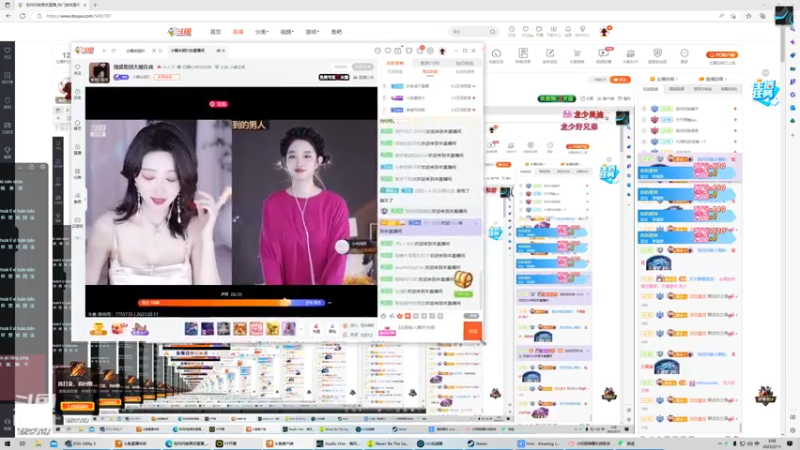This screenshot has height=450, width=800.
Task: Click the orange send button in chat
Action: [x=472, y=331]
